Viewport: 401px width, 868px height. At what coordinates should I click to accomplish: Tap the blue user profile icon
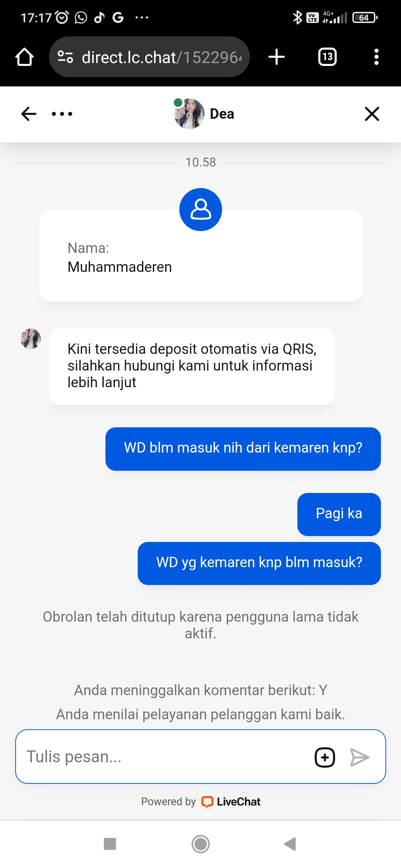tap(200, 210)
